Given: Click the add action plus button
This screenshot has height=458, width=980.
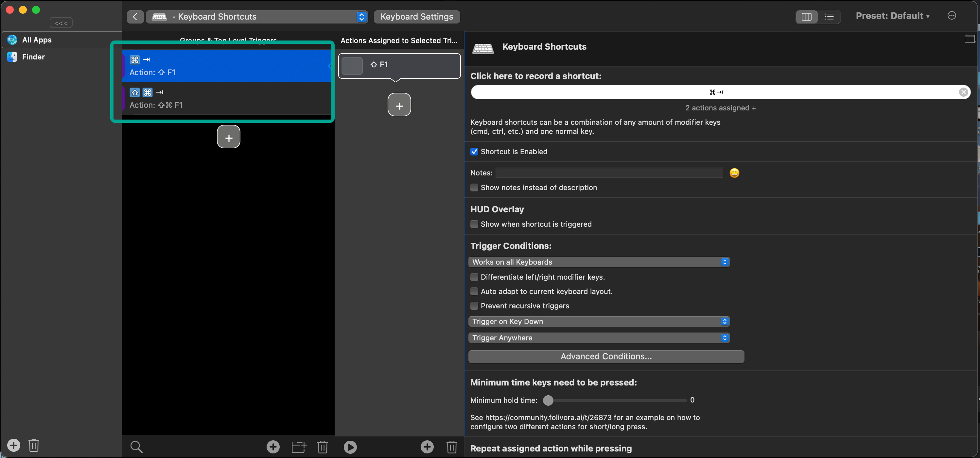Looking at the screenshot, I should 399,105.
